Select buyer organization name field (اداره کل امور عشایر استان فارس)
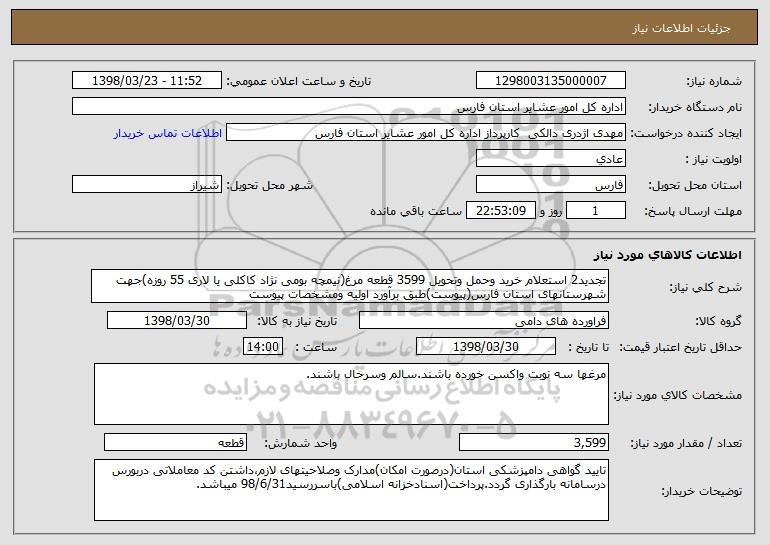The image size is (770, 545). pos(349,106)
